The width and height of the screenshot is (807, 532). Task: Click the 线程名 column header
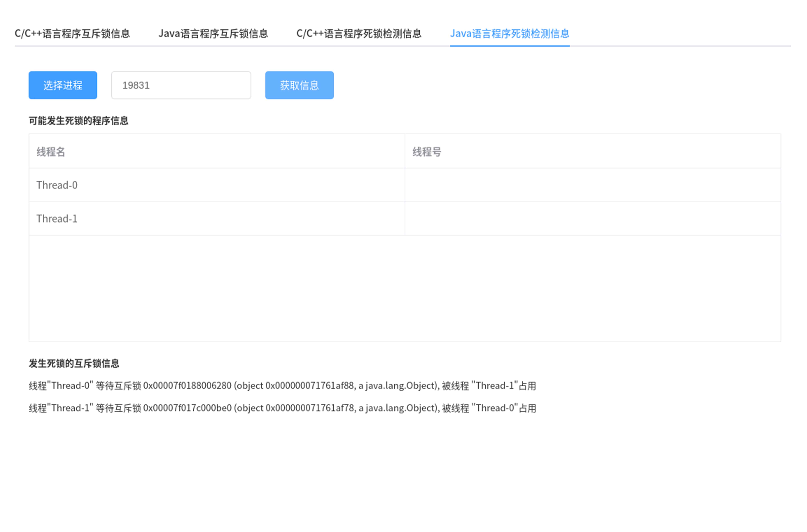217,151
